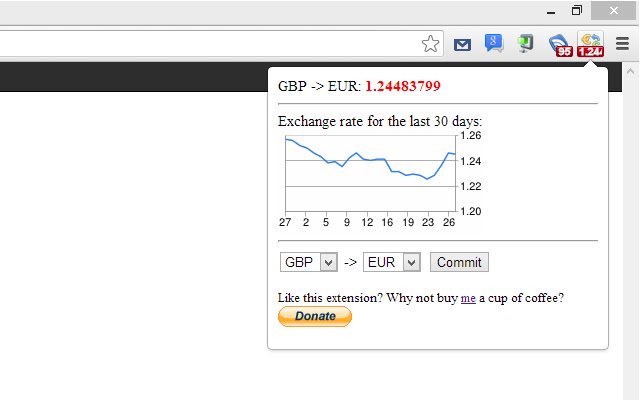
Task: Bookmark page with the star icon
Action: [430, 44]
